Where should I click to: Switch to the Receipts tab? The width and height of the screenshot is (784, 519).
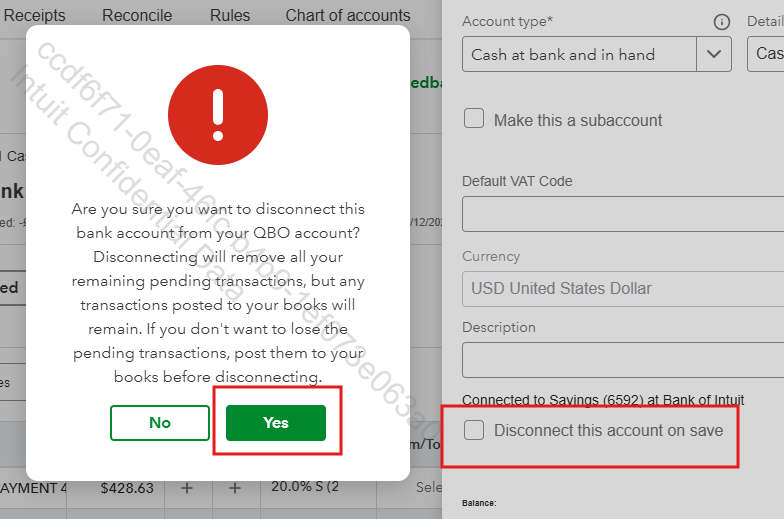click(x=34, y=15)
